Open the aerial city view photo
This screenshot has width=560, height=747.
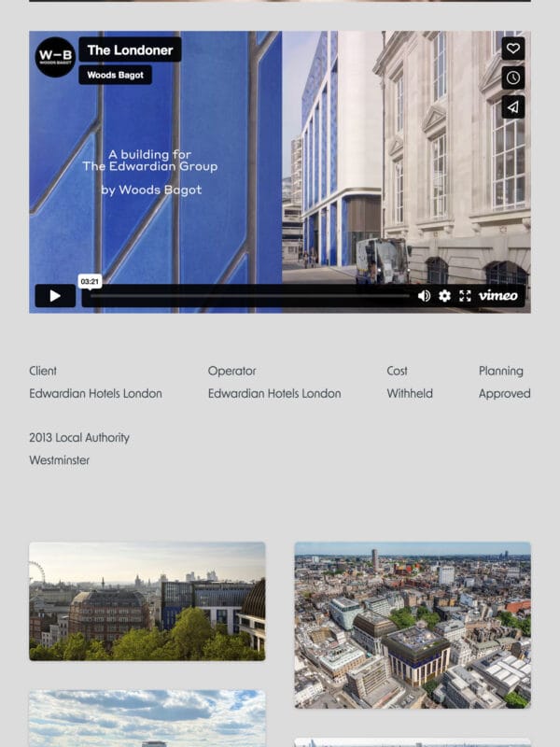[x=413, y=625]
